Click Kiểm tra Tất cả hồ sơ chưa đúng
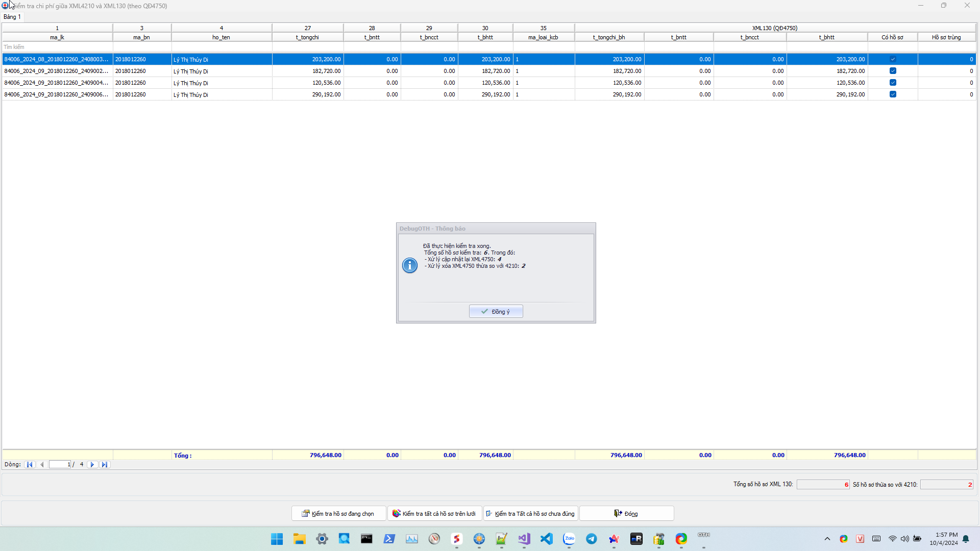Viewport: 980px width, 551px height. [530, 513]
